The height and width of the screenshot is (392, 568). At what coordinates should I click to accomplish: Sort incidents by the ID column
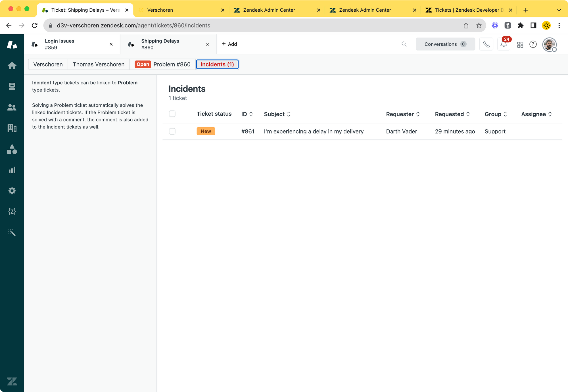pos(247,114)
